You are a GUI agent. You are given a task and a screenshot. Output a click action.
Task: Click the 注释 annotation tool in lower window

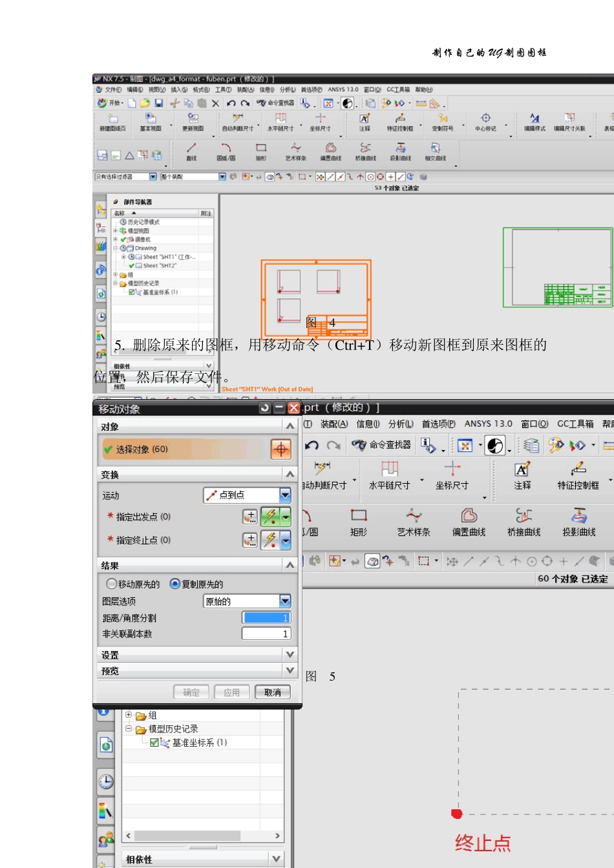tap(522, 475)
